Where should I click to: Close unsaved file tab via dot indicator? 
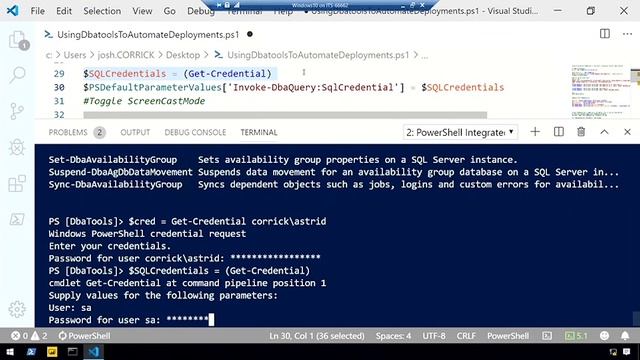tap(250, 34)
